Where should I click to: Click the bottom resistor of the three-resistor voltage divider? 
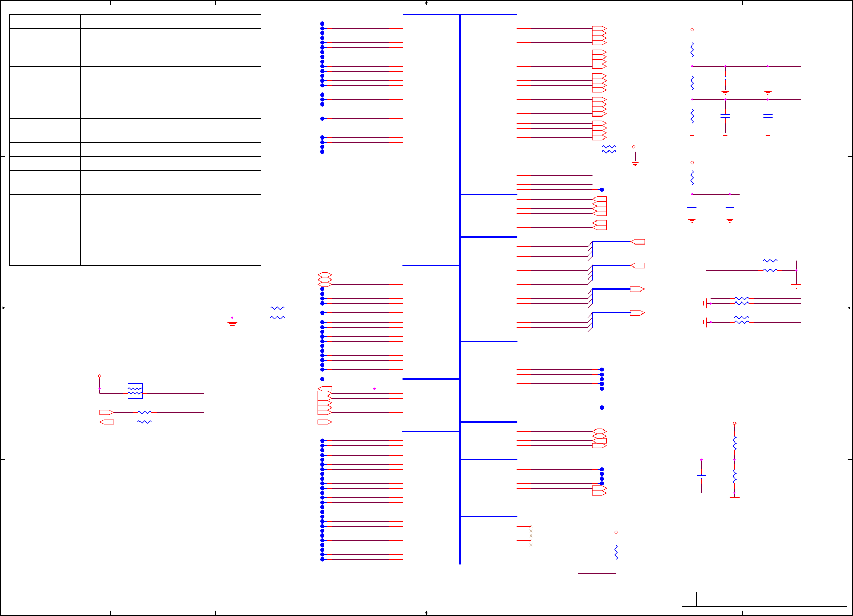tap(692, 116)
